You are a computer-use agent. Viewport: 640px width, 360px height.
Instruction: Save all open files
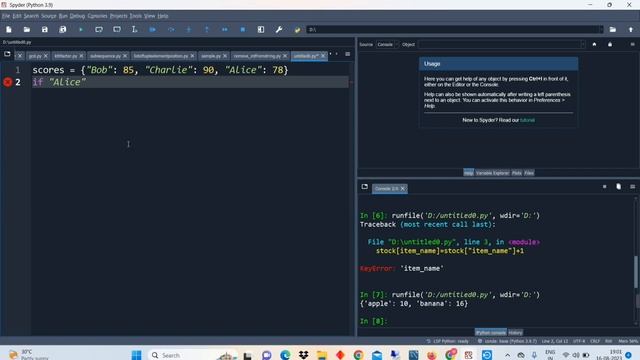tap(62, 29)
